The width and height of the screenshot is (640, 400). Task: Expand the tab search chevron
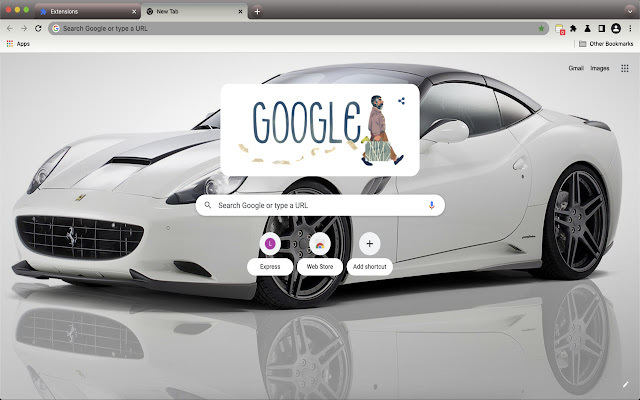[629, 11]
